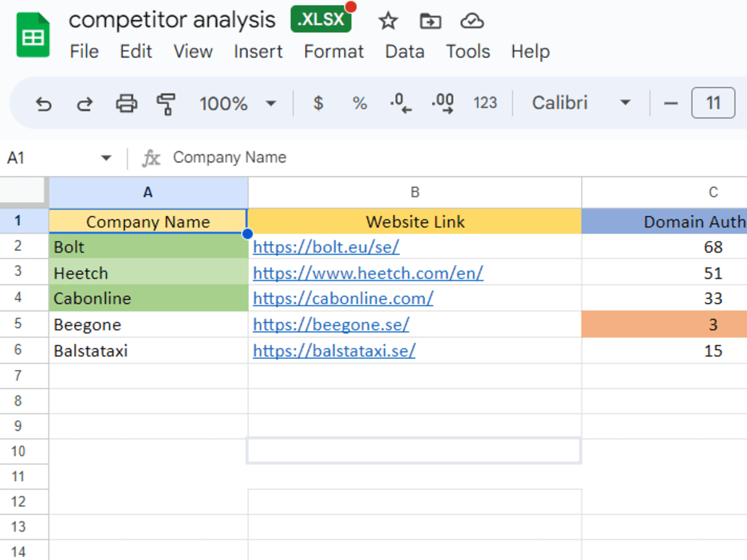The width and height of the screenshot is (747, 560).
Task: Print the spreadsheet
Action: (127, 103)
